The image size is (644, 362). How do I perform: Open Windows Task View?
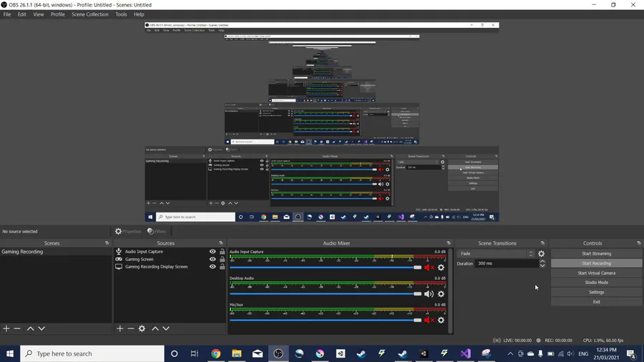195,353
